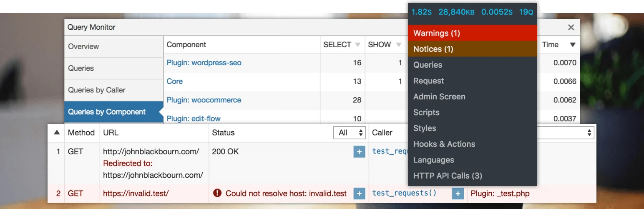Choose Queries in admin bar menu
Screen dimensions: 644x209
coord(472,65)
